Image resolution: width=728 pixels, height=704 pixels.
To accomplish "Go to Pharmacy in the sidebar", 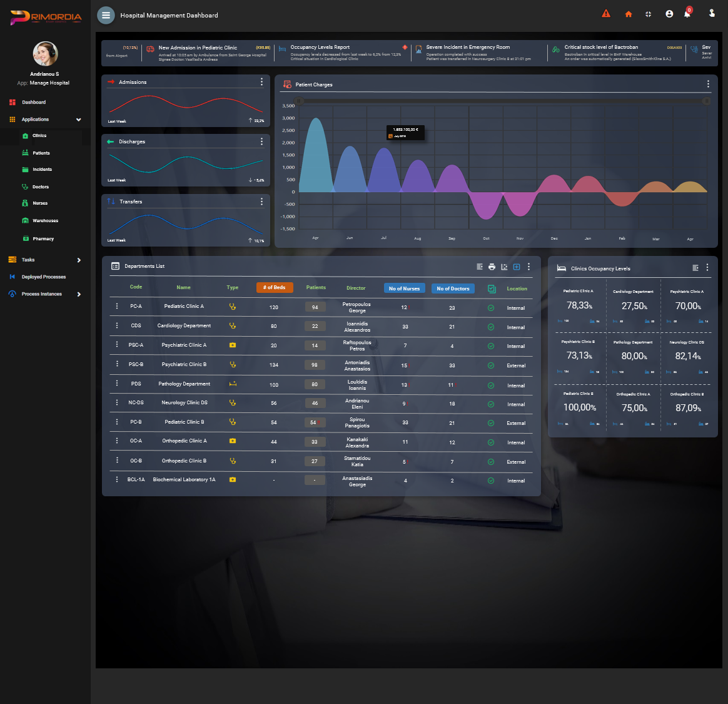I will click(43, 239).
